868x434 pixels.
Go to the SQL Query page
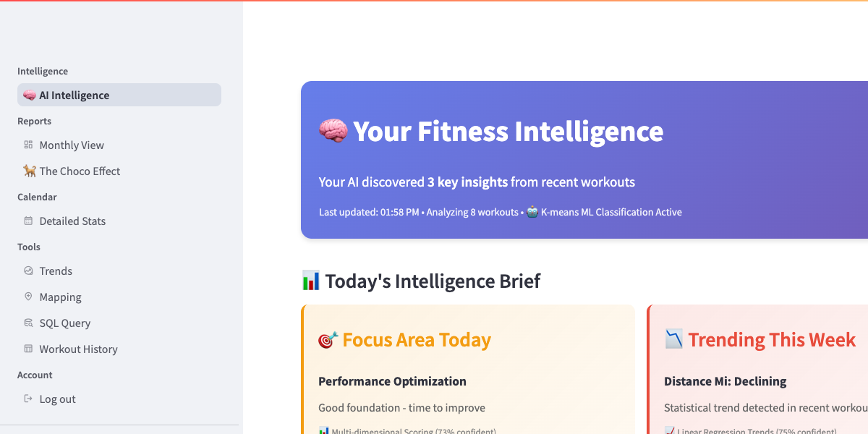(x=65, y=323)
